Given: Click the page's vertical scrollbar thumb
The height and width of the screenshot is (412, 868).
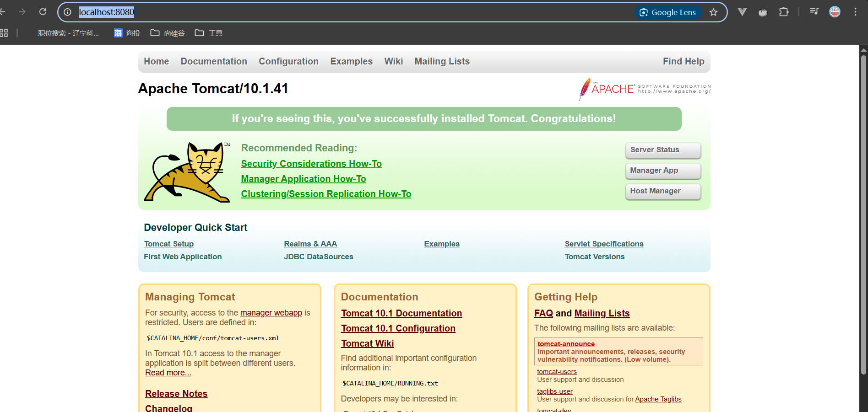Looking at the screenshot, I should click(x=863, y=215).
